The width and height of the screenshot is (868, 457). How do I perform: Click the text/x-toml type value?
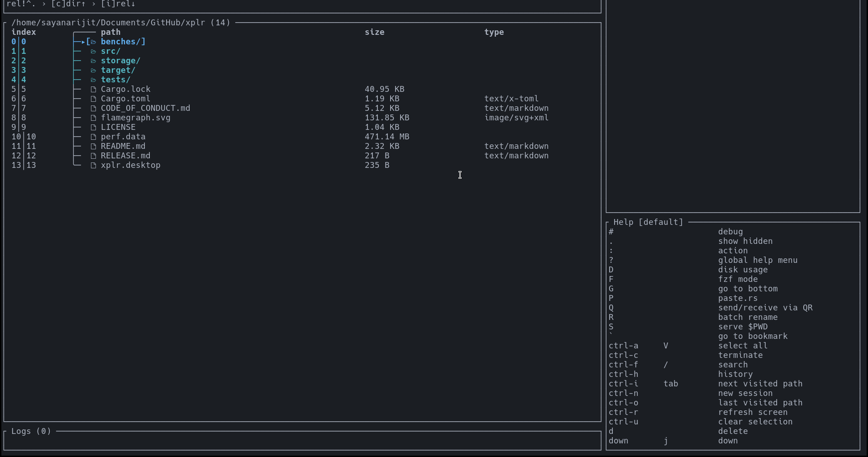tap(511, 99)
